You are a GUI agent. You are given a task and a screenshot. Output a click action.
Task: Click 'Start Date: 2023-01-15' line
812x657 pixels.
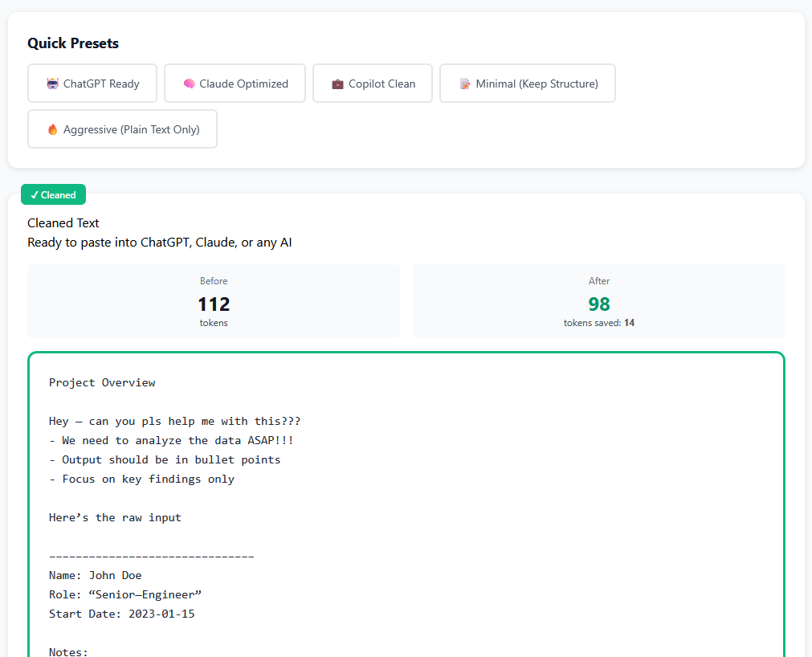[x=122, y=614]
